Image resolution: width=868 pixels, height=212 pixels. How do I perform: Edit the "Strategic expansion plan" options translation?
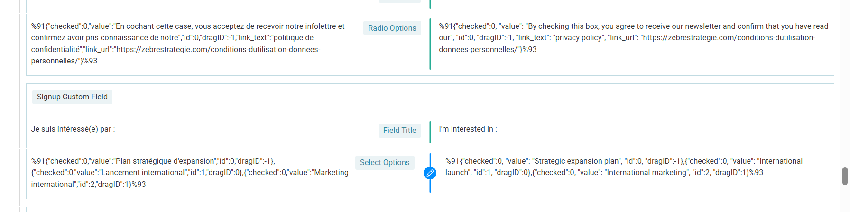[x=624, y=167]
